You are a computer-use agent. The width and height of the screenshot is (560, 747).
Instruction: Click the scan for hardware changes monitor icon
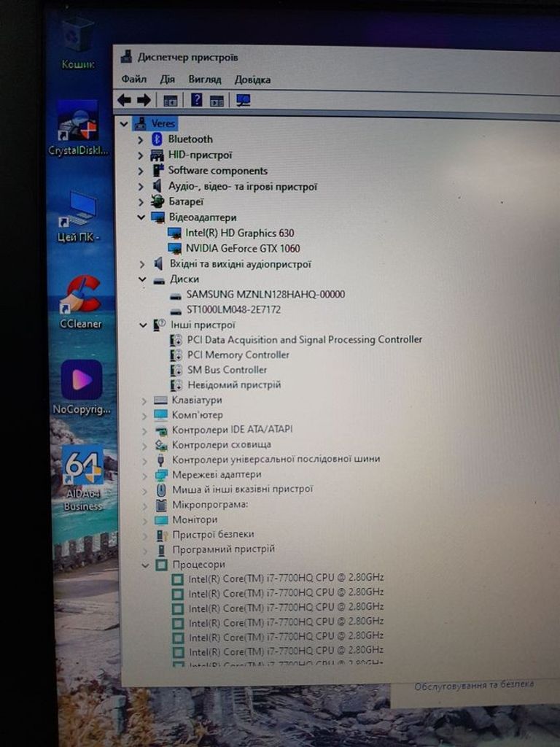tap(244, 100)
